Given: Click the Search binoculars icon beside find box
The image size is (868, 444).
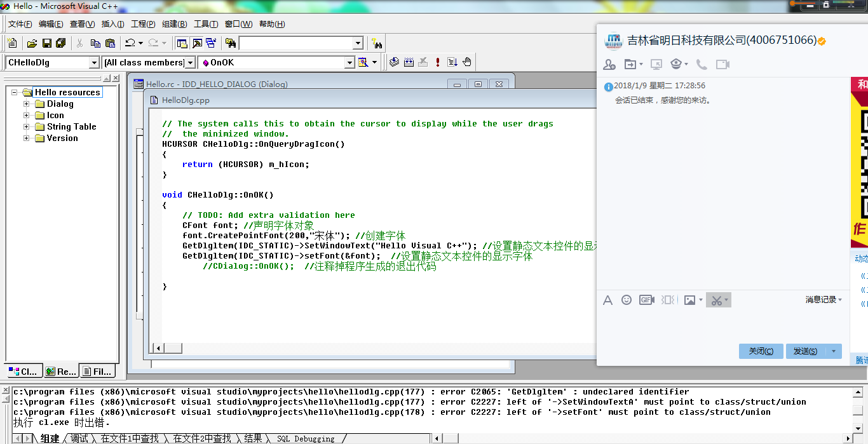Looking at the screenshot, I should (377, 43).
